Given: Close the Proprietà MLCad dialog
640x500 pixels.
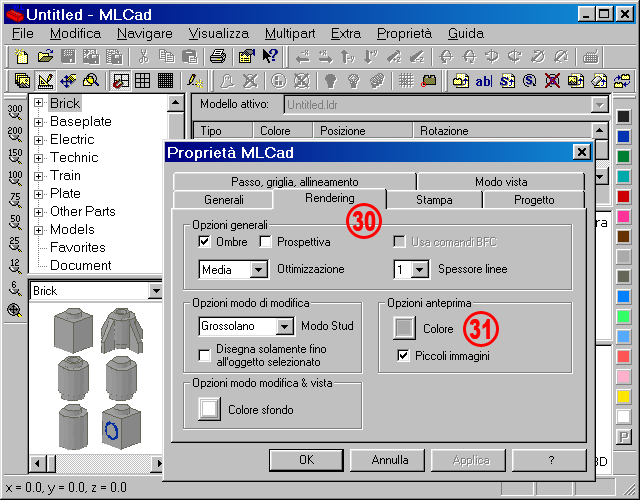Looking at the screenshot, I should point(582,153).
